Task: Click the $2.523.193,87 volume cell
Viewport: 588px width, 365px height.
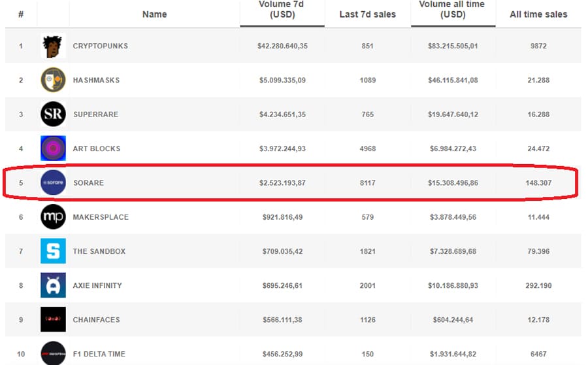Action: (282, 182)
